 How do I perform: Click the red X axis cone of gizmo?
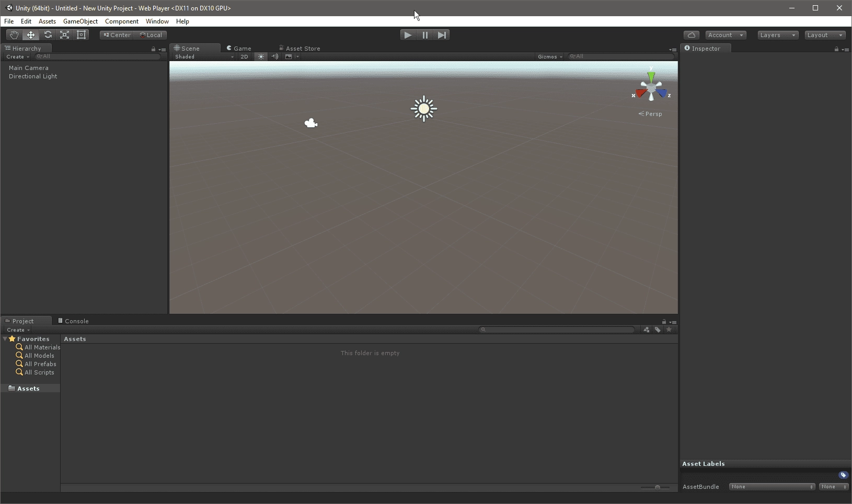(x=641, y=94)
